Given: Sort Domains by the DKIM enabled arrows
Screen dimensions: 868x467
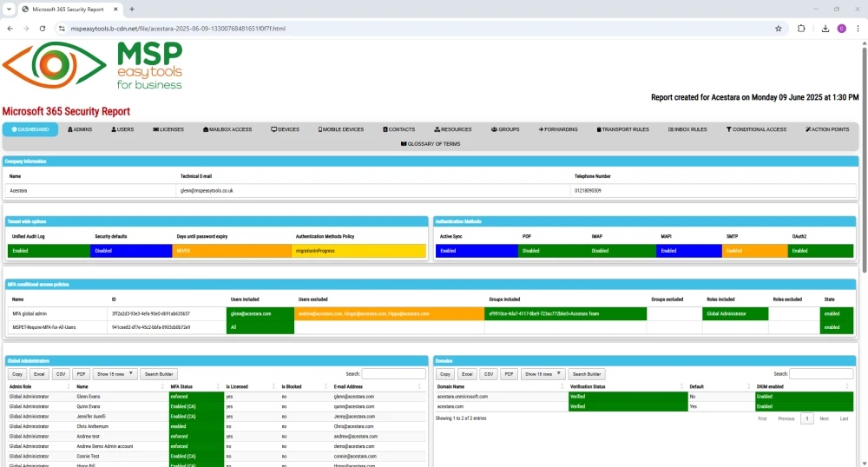Looking at the screenshot, I should coord(847,386).
